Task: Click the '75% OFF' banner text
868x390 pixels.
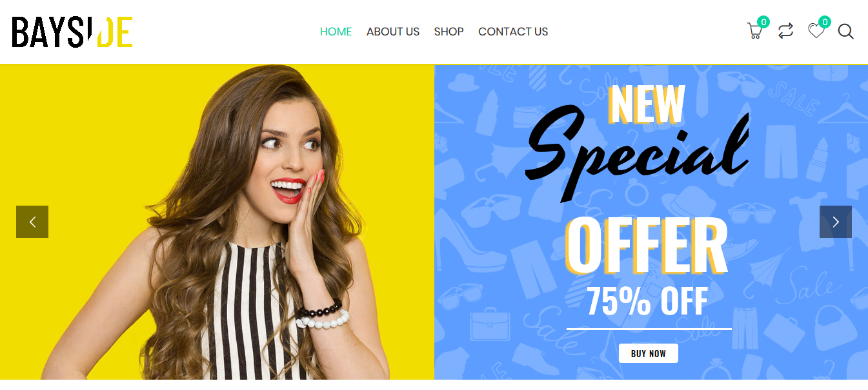Action: click(x=647, y=301)
